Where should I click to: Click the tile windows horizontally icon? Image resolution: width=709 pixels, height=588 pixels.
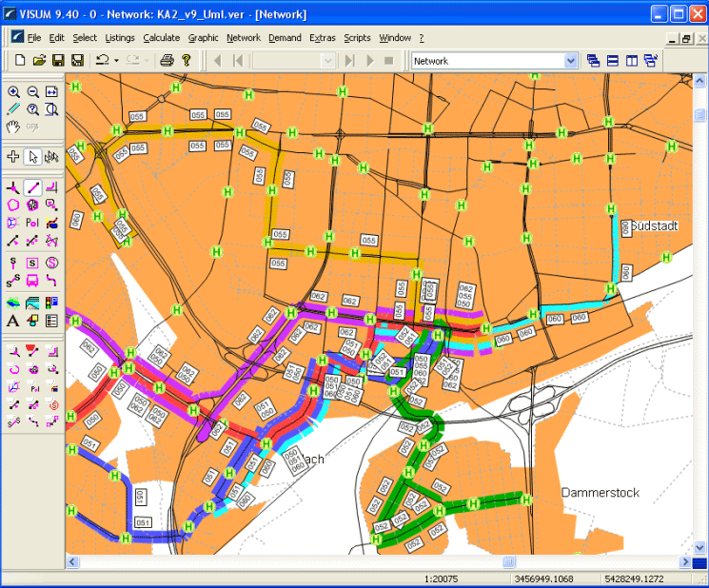pyautogui.click(x=613, y=61)
